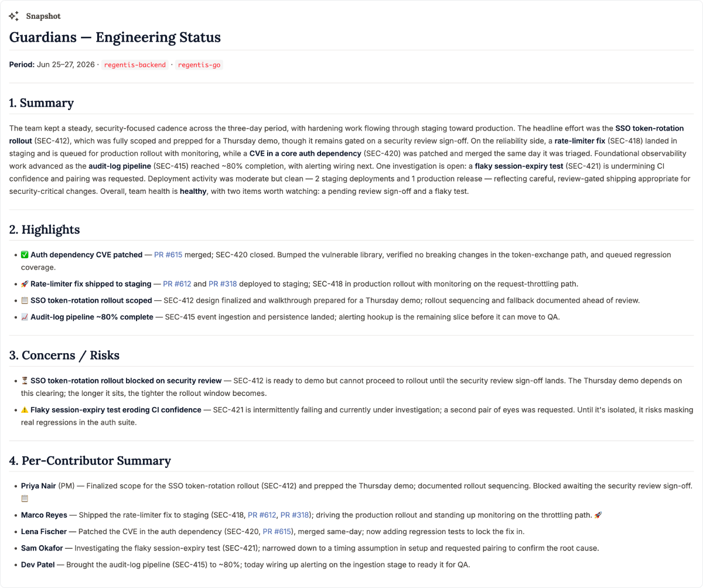Open PR #615 link in Highlights
Viewport: 703px width, 588px height.
(168, 255)
